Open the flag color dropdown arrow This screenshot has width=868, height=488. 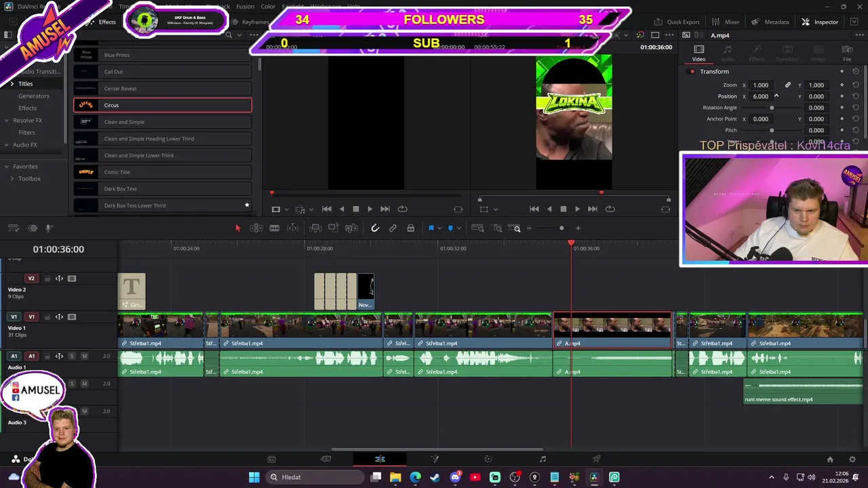(x=439, y=228)
